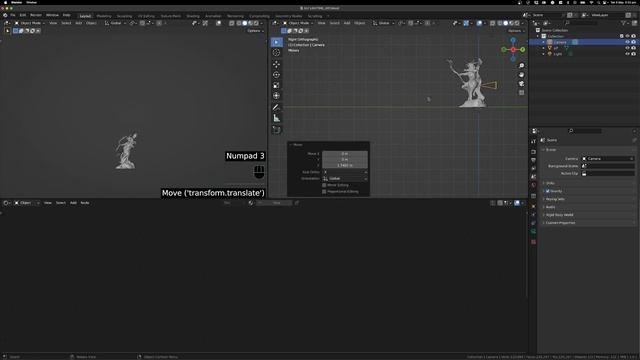
Task: Toggle the Gravity checkbox
Action: pyautogui.click(x=548, y=191)
